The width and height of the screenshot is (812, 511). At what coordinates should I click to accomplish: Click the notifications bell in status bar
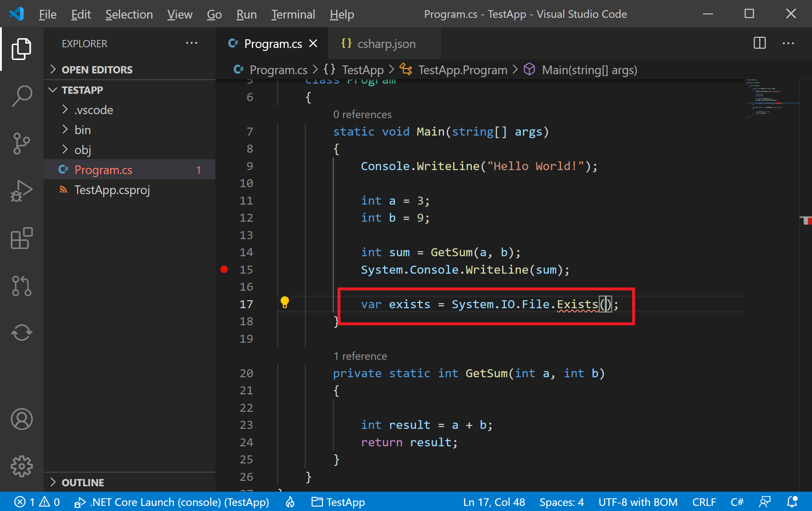pyautogui.click(x=792, y=502)
